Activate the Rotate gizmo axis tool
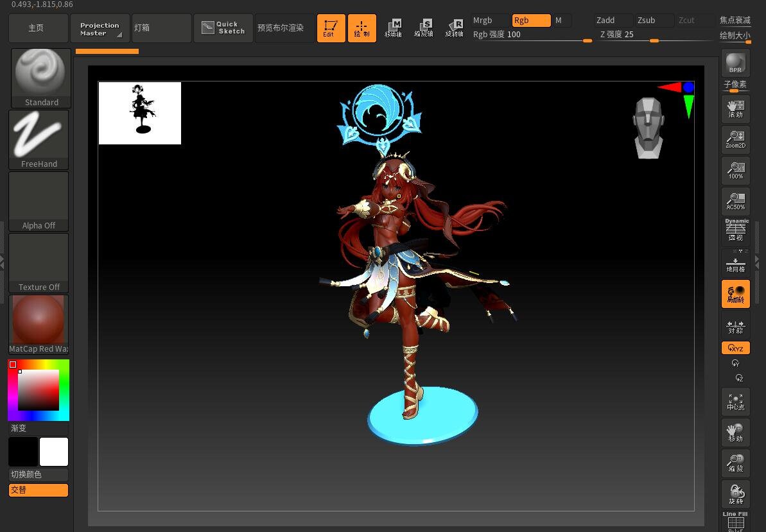This screenshot has width=766, height=532. (x=455, y=28)
